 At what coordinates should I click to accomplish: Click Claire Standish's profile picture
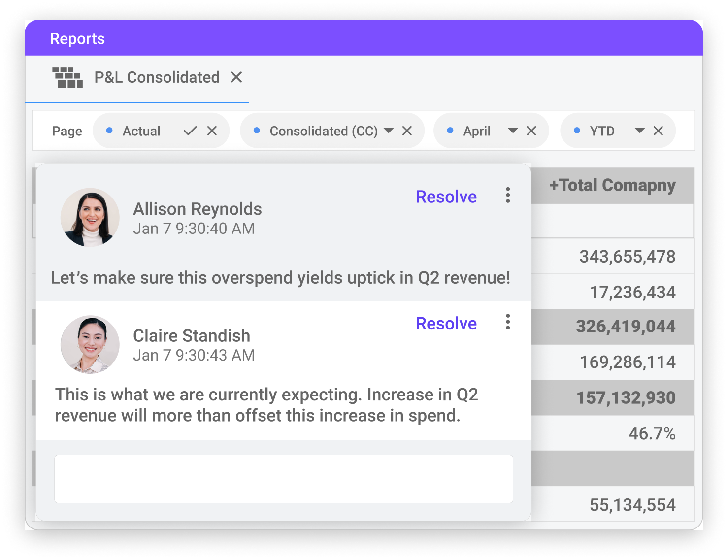90,344
